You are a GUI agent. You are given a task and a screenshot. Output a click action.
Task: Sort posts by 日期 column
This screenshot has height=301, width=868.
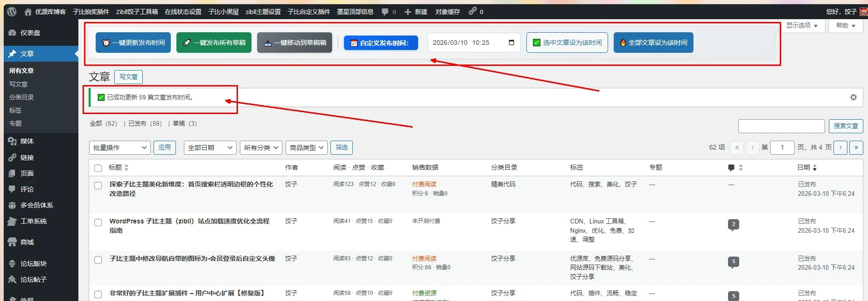807,167
